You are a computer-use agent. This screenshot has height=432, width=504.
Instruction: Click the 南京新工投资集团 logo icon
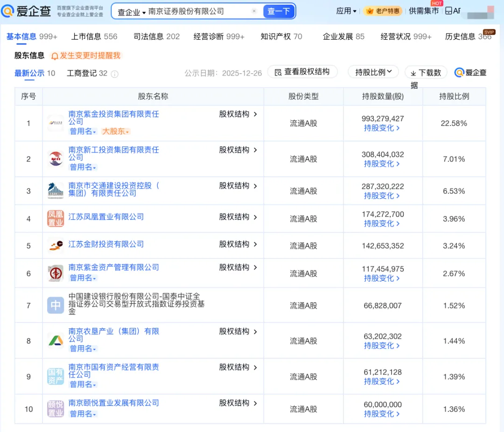[56, 159]
